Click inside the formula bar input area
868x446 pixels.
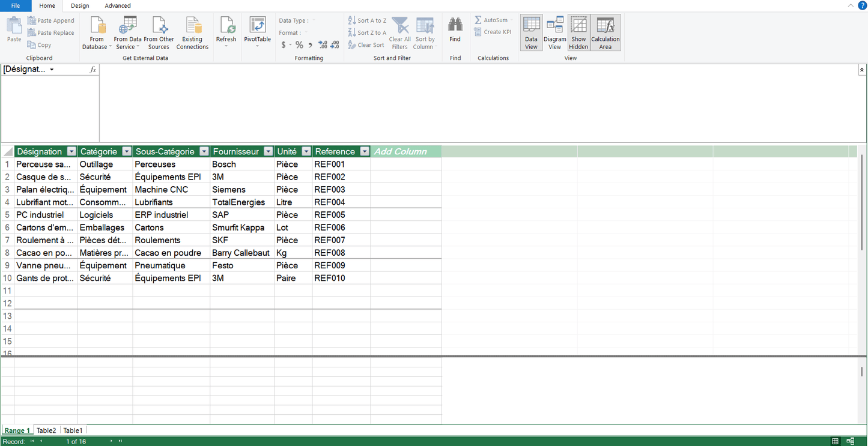pos(478,102)
